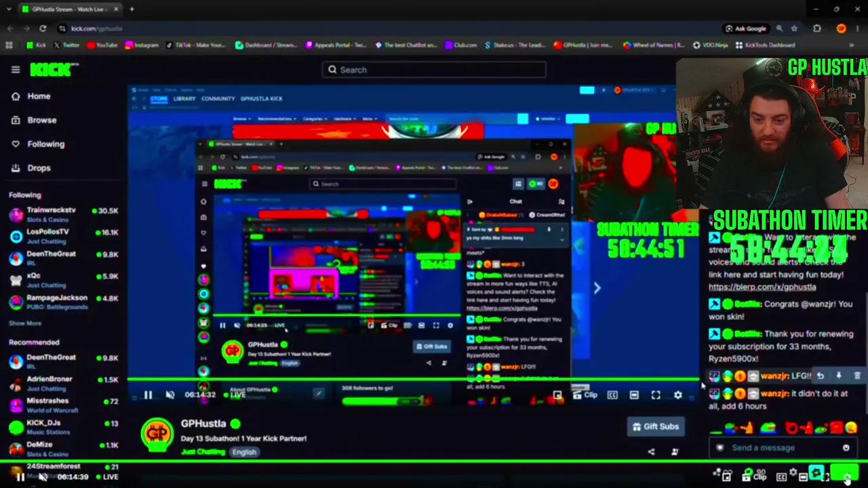Viewport: 868px width, 488px height.
Task: Pause the stream at the 06:14:32 timestamp
Action: tap(148, 395)
